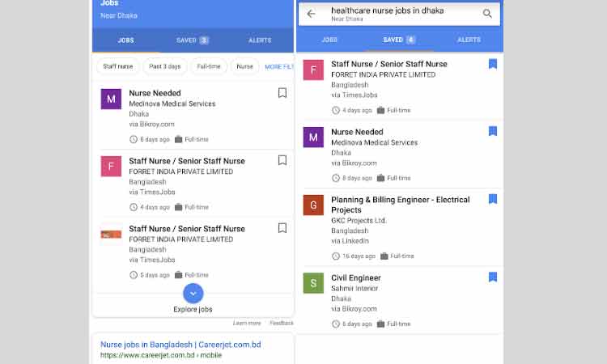Click the Explore jobs label

(x=193, y=310)
